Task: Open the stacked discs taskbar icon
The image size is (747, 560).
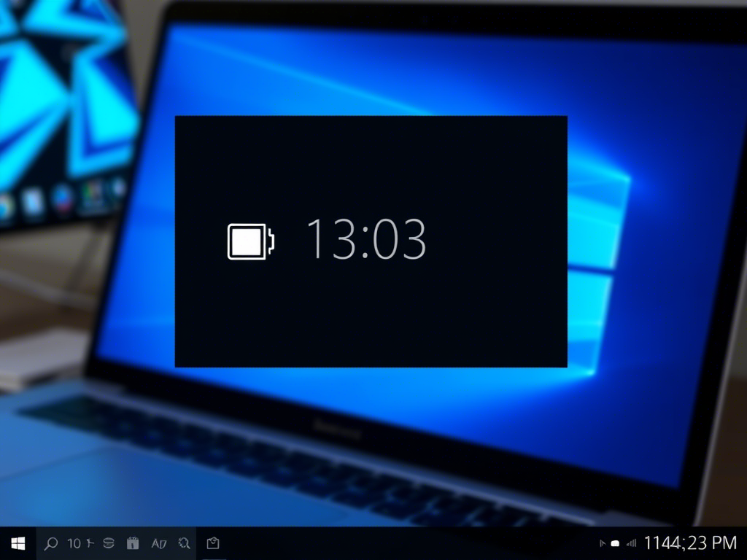Action: pos(109,543)
